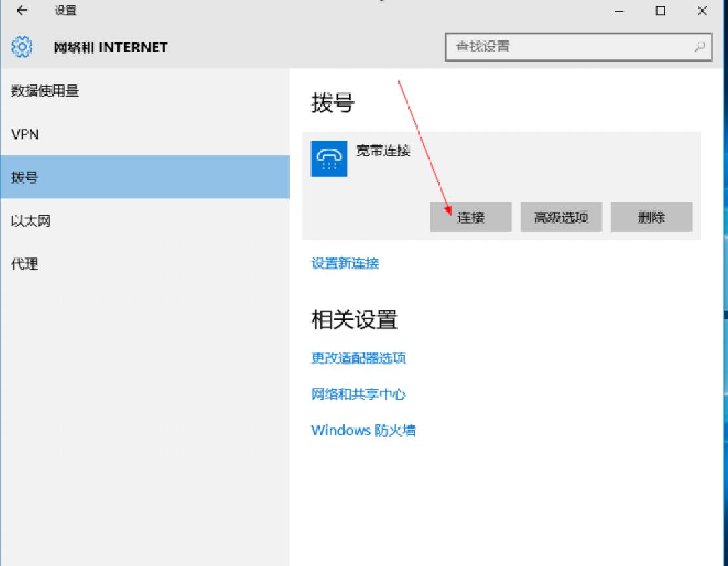Click the back arrow icon
The width and height of the screenshot is (728, 566).
[x=19, y=11]
